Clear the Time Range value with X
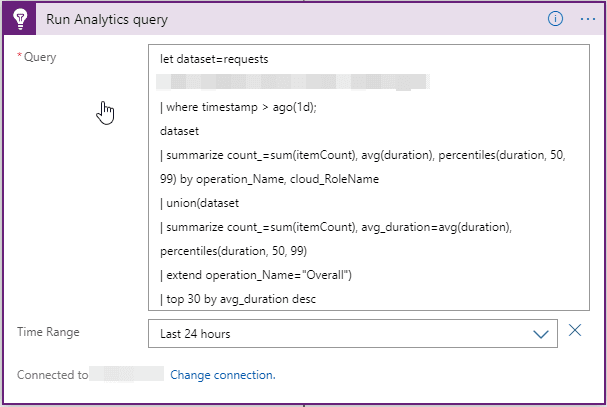607x407 pixels. click(575, 331)
